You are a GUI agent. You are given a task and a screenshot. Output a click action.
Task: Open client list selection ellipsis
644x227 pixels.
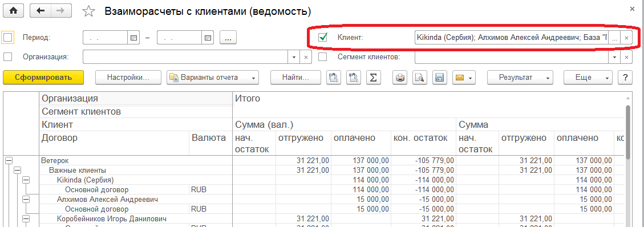tap(614, 38)
